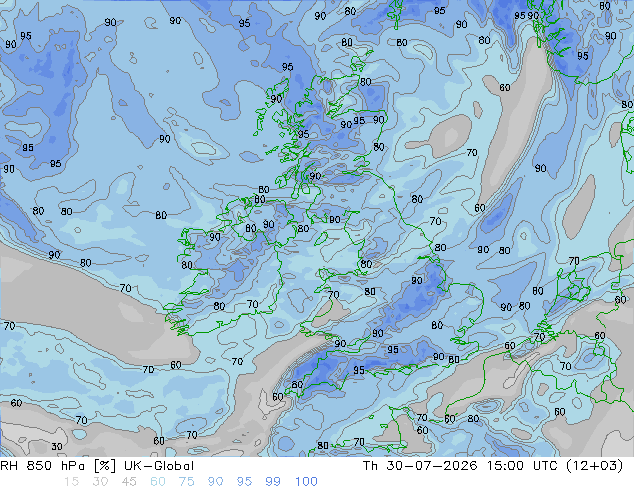
Task: Click the legend value 30
Action: (100, 482)
